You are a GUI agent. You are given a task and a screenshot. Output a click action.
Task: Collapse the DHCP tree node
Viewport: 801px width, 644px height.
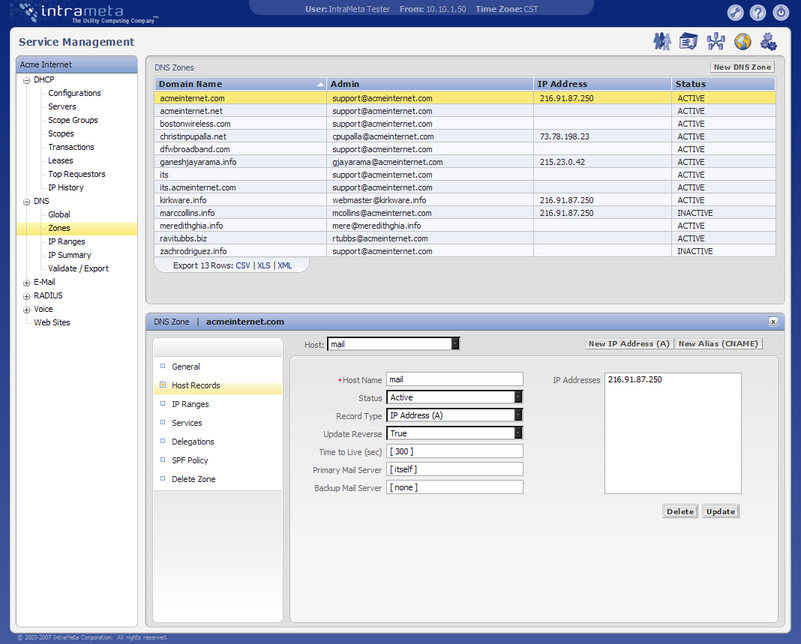[27, 80]
